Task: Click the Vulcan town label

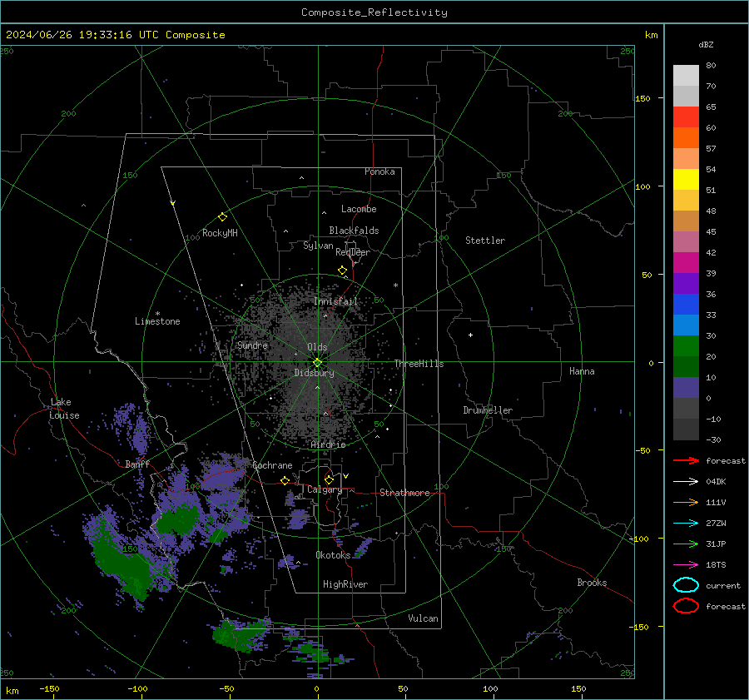Action: point(424,618)
